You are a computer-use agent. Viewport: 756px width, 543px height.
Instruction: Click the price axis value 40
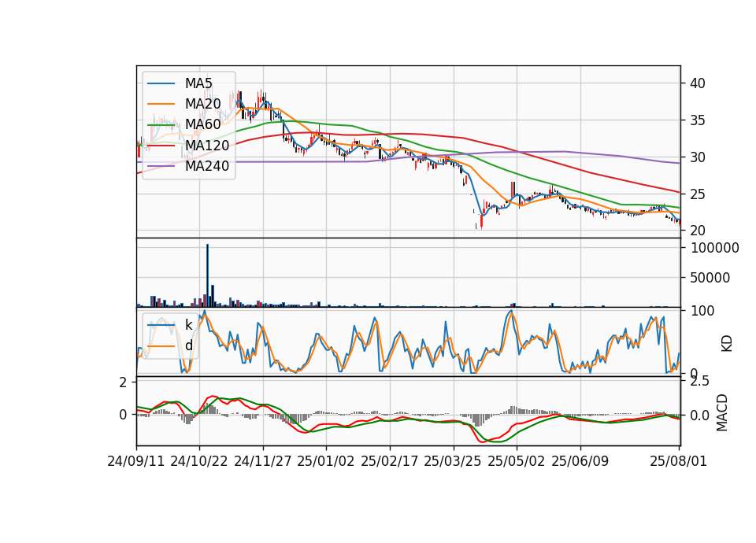(x=698, y=83)
